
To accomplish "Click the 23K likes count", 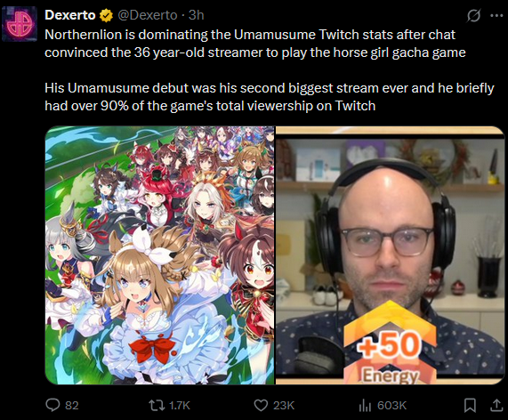I will coord(284,406).
